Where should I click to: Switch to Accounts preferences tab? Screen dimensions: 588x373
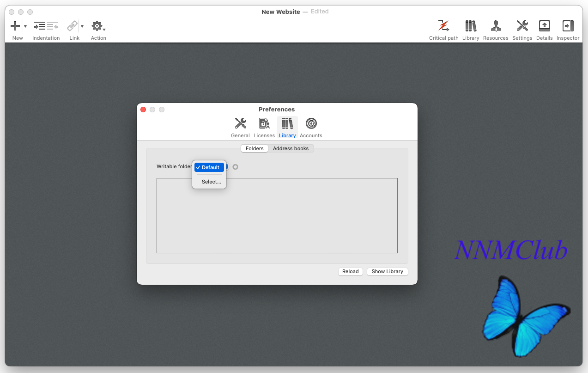coord(311,128)
